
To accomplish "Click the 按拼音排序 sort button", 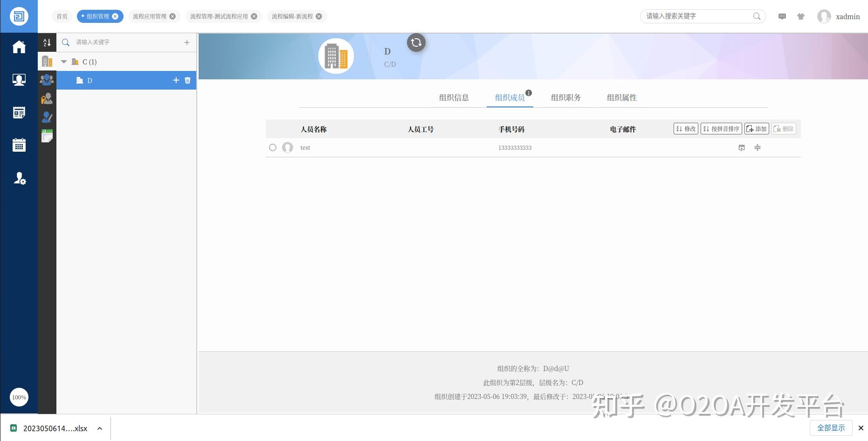I will (x=721, y=128).
